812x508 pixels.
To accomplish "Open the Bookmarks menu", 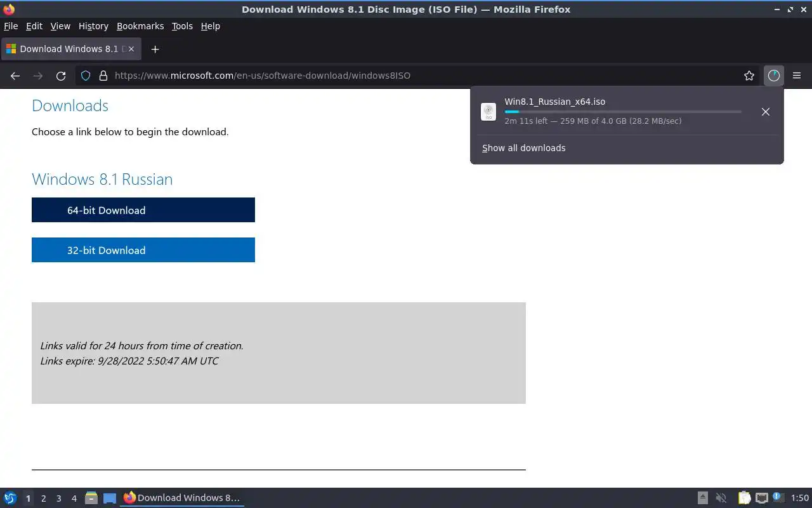I will 140,26.
